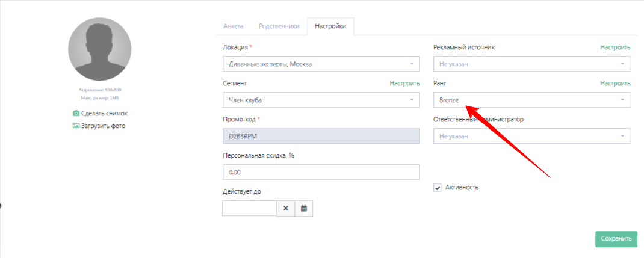The height and width of the screenshot is (258, 644).
Task: Click the camera icon beside Сделать снимок
Action: [76, 114]
